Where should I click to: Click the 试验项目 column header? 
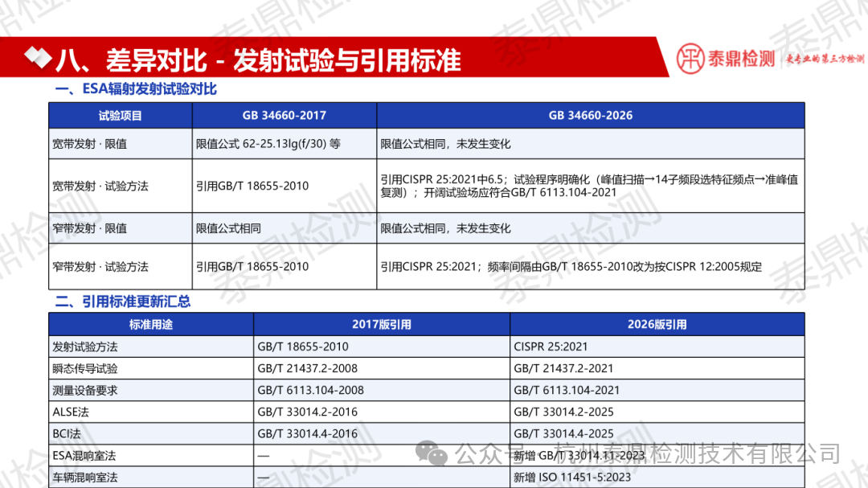(121, 115)
